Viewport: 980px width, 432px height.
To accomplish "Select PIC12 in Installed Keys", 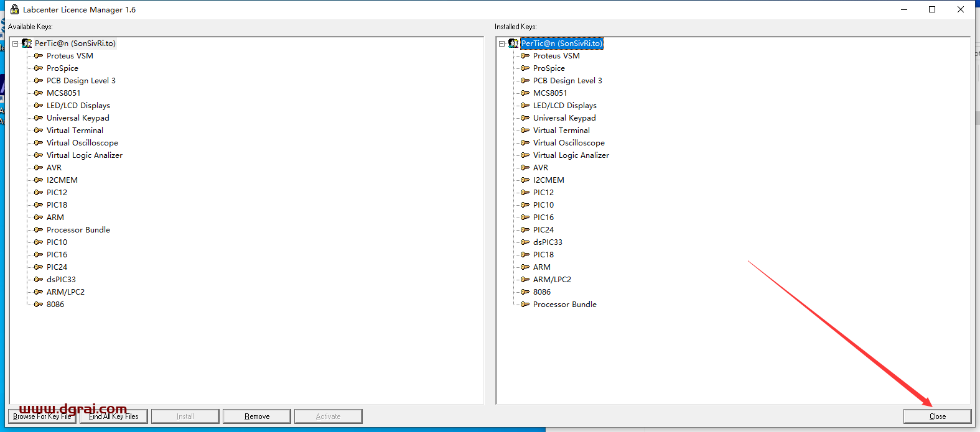I will tap(543, 193).
